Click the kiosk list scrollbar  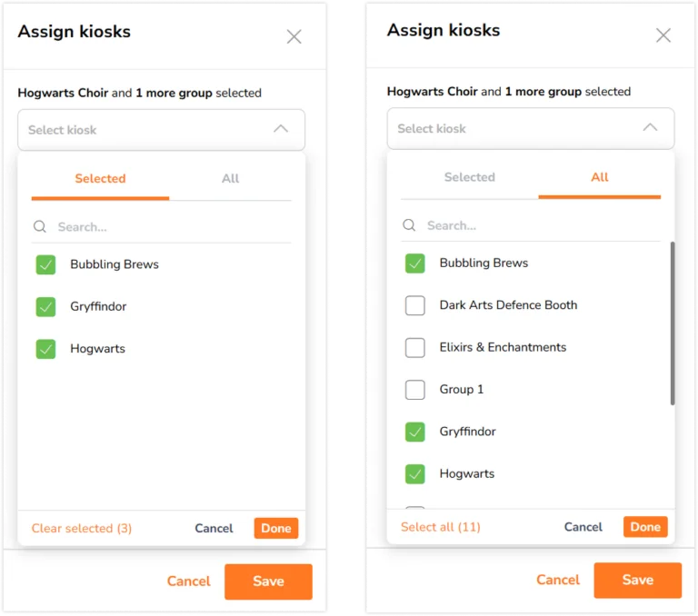673,323
